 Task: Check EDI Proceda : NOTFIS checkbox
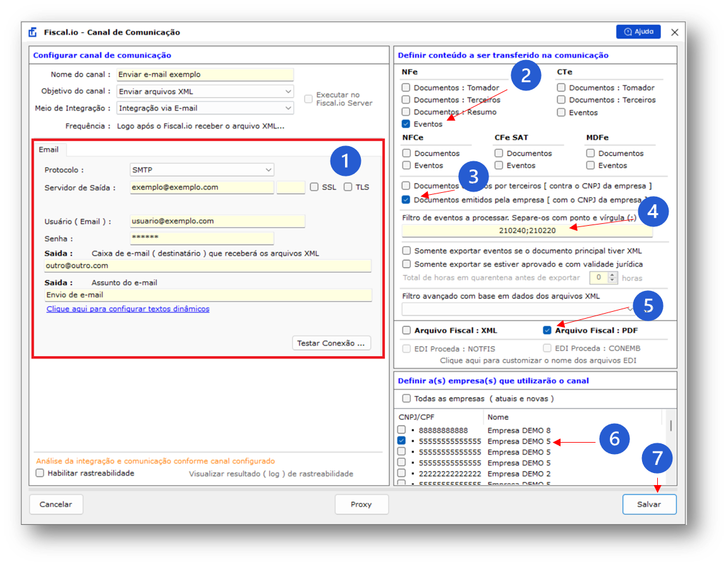[407, 348]
